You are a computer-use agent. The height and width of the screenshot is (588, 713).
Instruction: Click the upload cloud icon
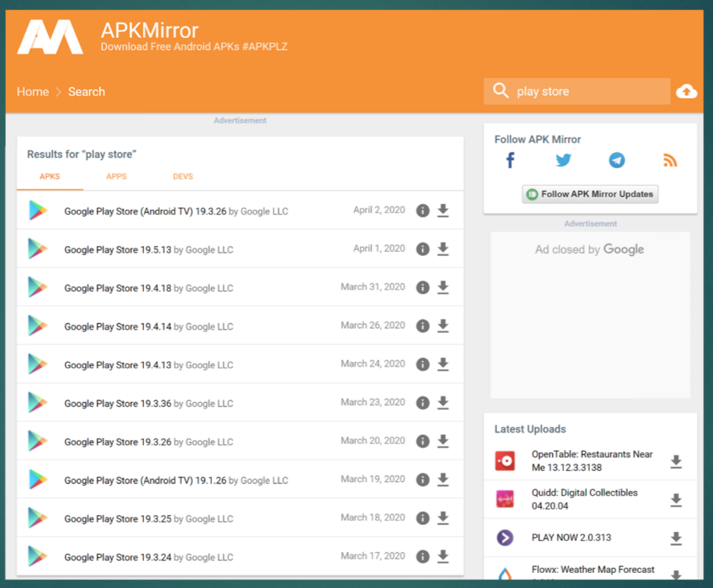click(x=687, y=92)
